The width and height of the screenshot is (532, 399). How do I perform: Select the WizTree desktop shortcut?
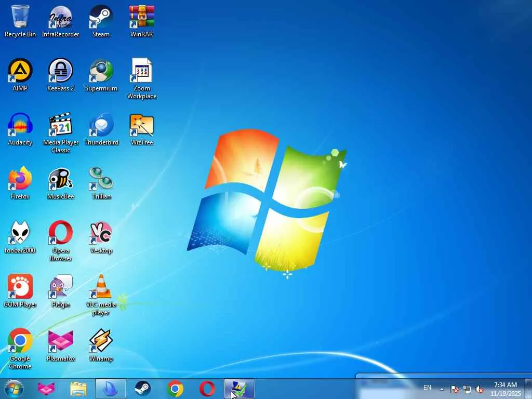142,129
